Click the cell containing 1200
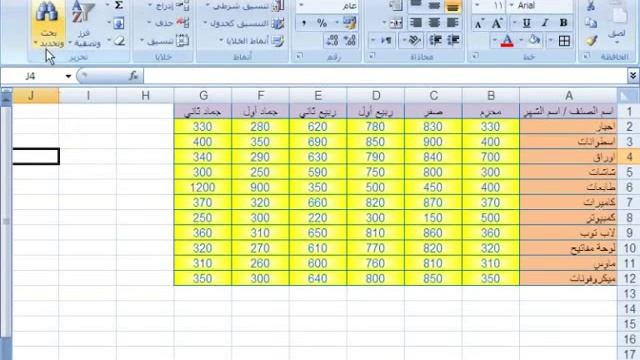 pos(203,187)
